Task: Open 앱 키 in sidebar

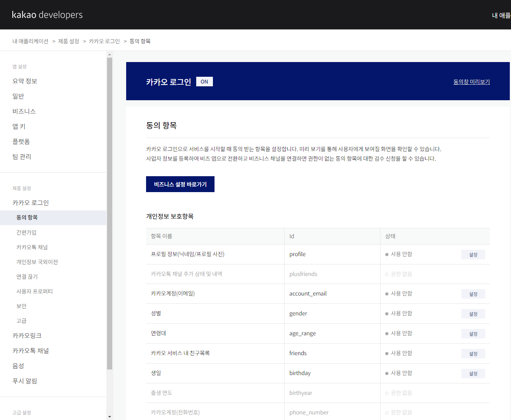Action: coord(19,126)
